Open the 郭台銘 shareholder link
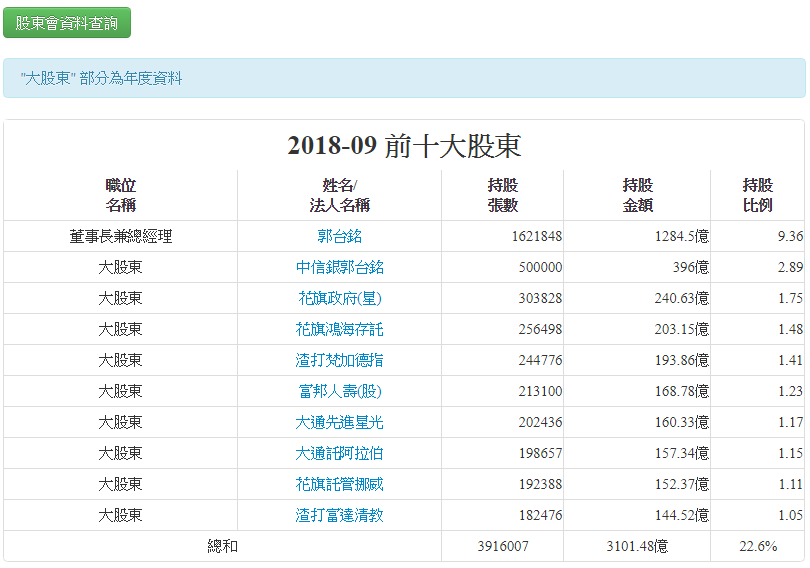The width and height of the screenshot is (810, 568). [x=340, y=236]
